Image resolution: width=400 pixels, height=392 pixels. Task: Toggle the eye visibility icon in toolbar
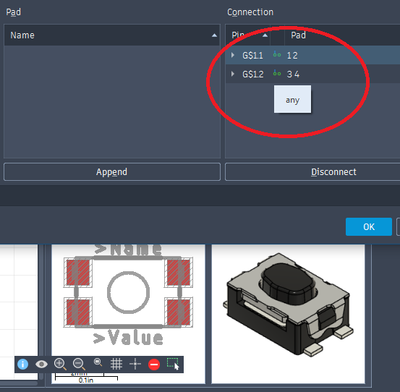(41, 364)
